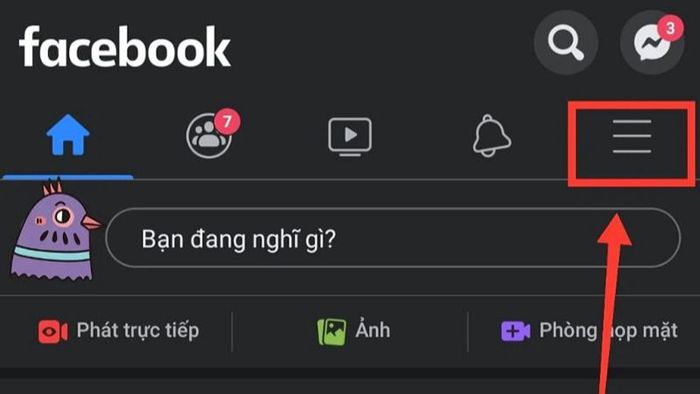Viewport: 700px width, 394px height.
Task: Click the play triangle in Watch icon
Action: pyautogui.click(x=351, y=134)
